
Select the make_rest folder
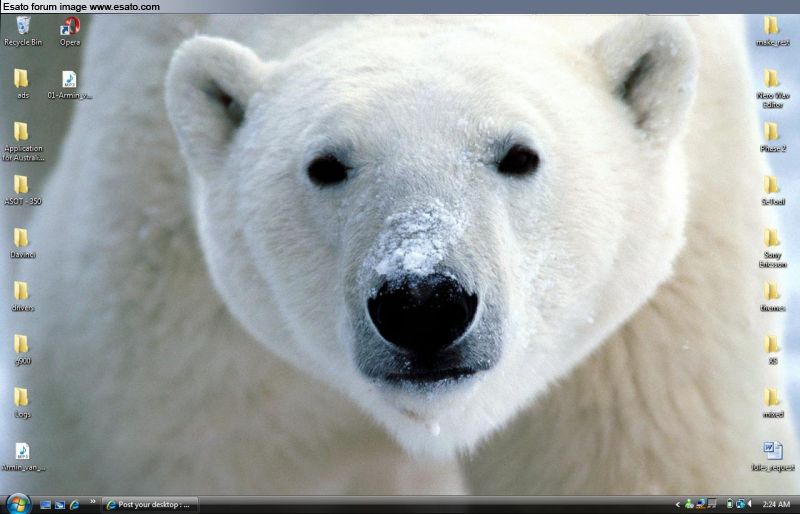point(772,32)
